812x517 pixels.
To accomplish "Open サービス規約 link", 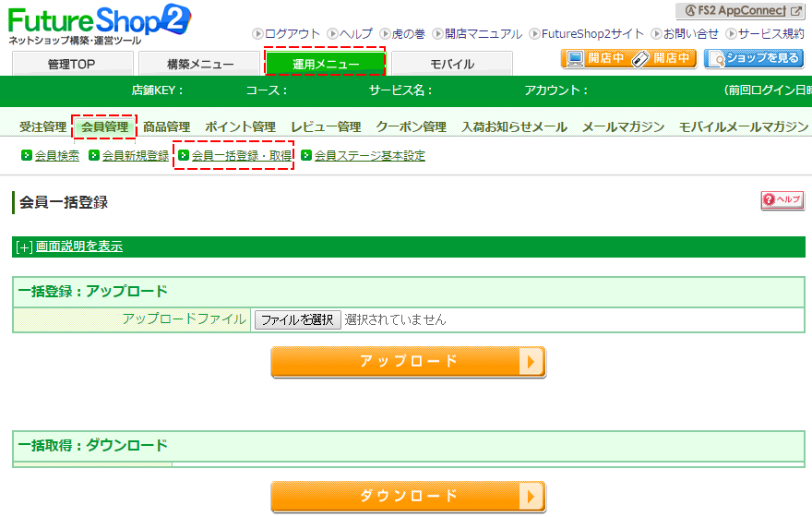I will (x=771, y=33).
